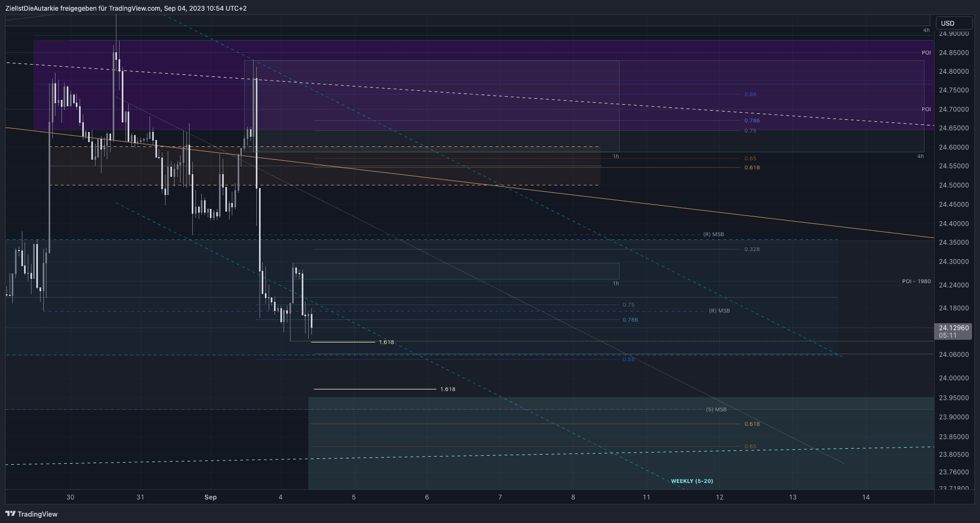Screen dimensions: 980x523
Task: Click the 24.60000 price axis label
Action: (x=953, y=147)
